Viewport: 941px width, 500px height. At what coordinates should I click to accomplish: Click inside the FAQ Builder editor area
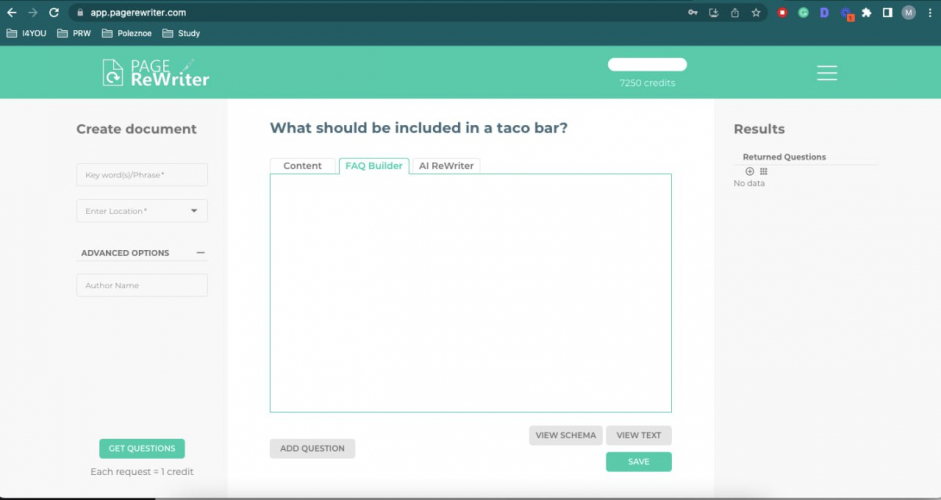(470, 293)
